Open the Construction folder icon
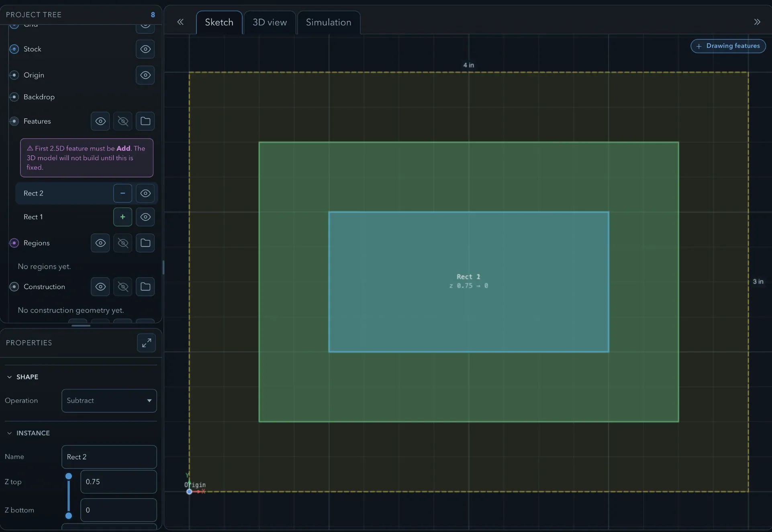772x532 pixels. [x=145, y=287]
